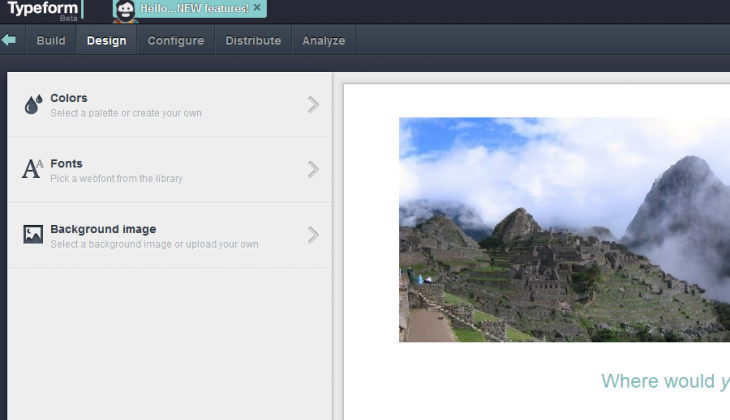The image size is (730, 420).
Task: Expand Background image using its chevron
Action: point(313,235)
